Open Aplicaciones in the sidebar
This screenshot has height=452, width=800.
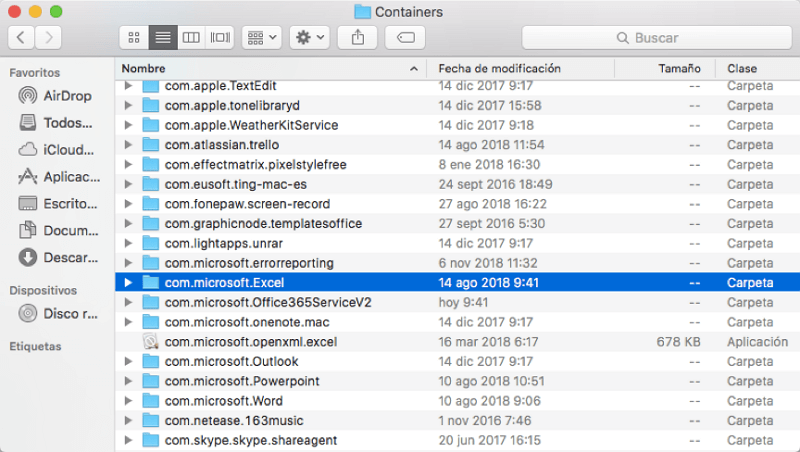[x=59, y=177]
